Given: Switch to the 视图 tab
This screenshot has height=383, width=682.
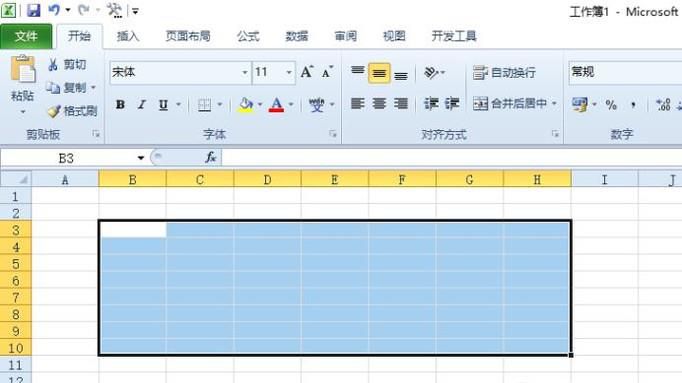Looking at the screenshot, I should [394, 36].
